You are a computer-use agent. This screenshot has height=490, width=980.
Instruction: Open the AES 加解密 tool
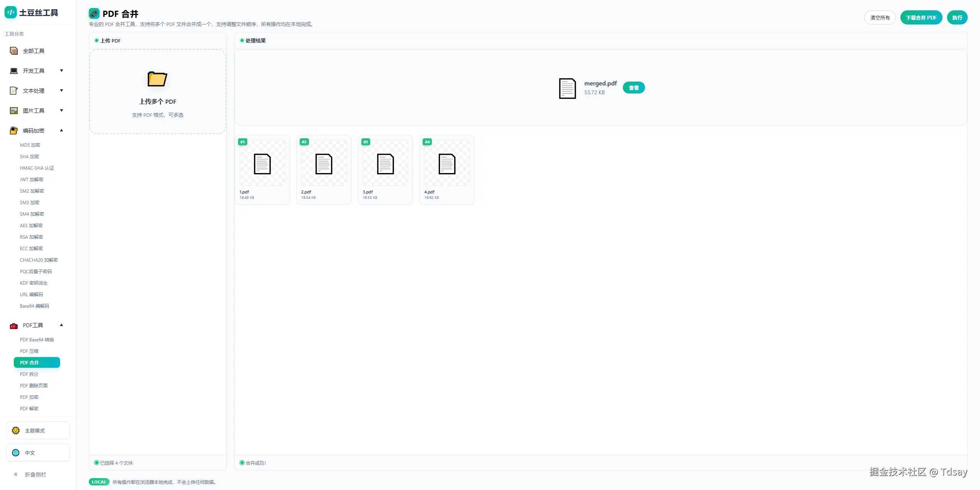[x=31, y=225]
